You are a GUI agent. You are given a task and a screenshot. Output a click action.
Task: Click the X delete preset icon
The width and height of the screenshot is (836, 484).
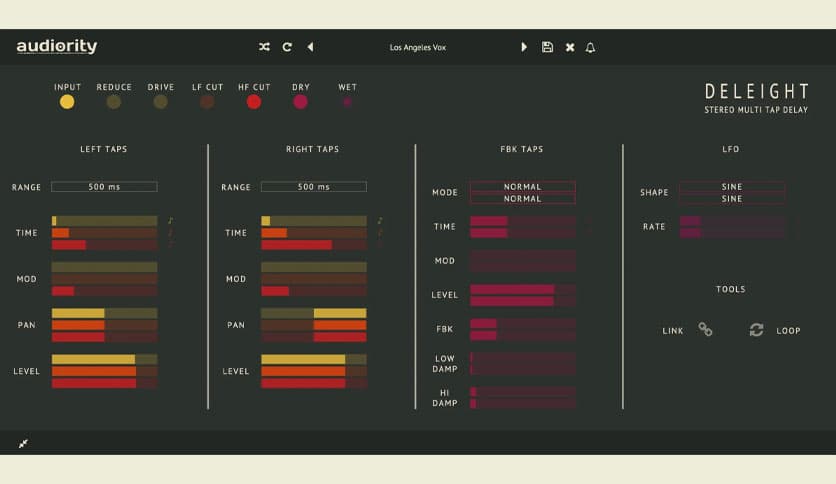570,47
